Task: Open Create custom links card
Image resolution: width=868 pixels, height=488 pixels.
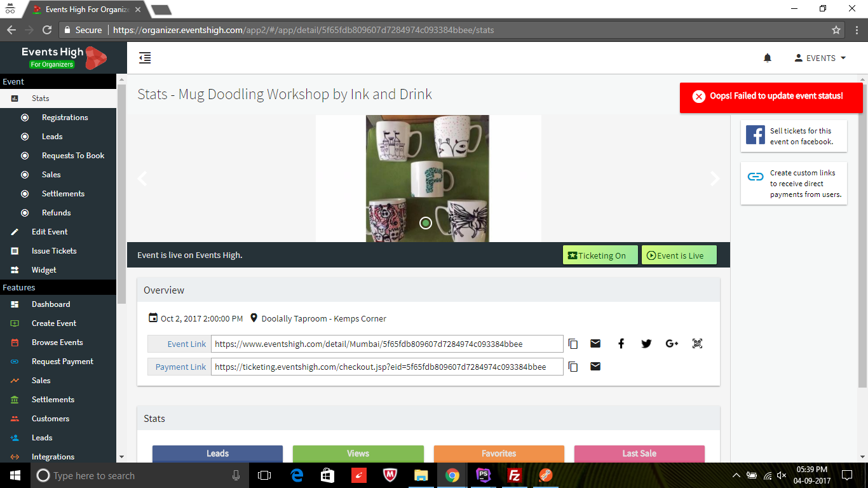Action: pos(794,184)
